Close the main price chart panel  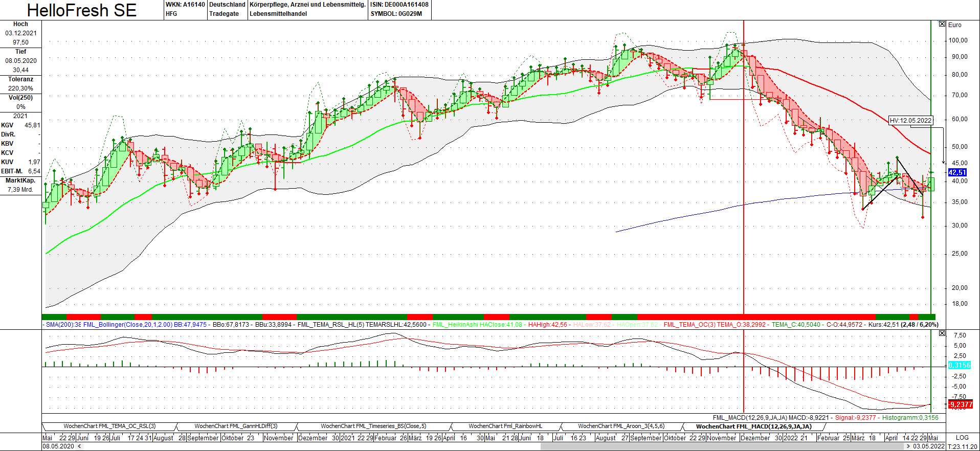pos(942,24)
